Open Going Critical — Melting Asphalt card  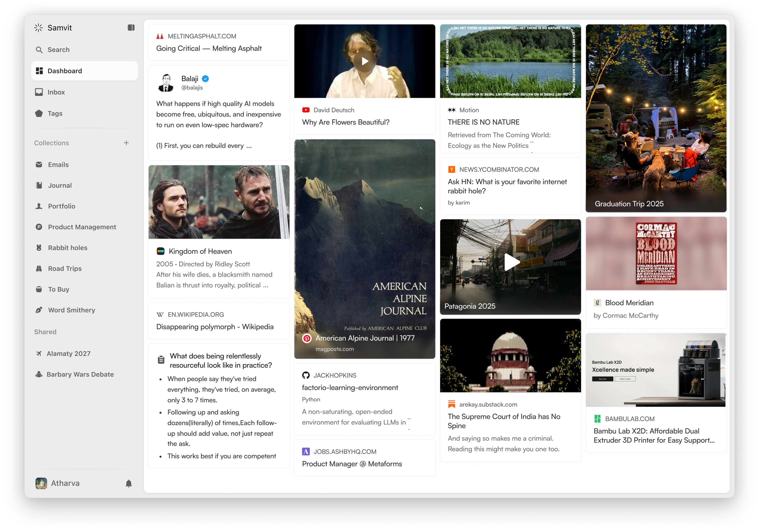tap(219, 43)
